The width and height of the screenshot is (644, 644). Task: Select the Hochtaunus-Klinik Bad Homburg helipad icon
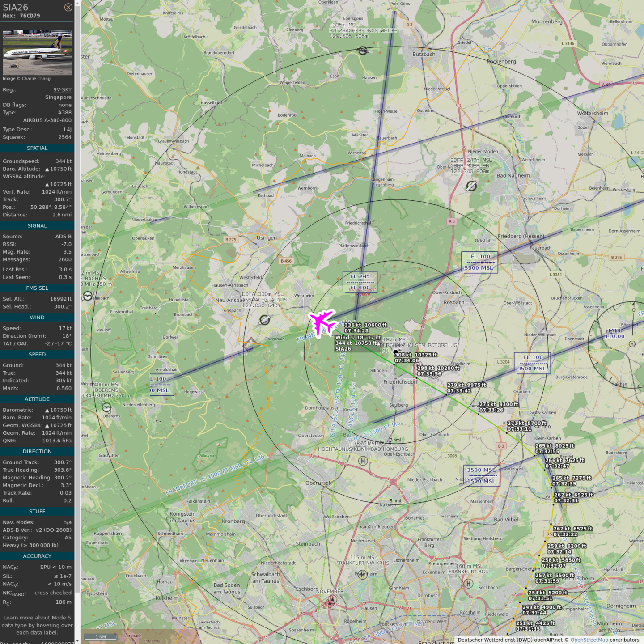363,461
